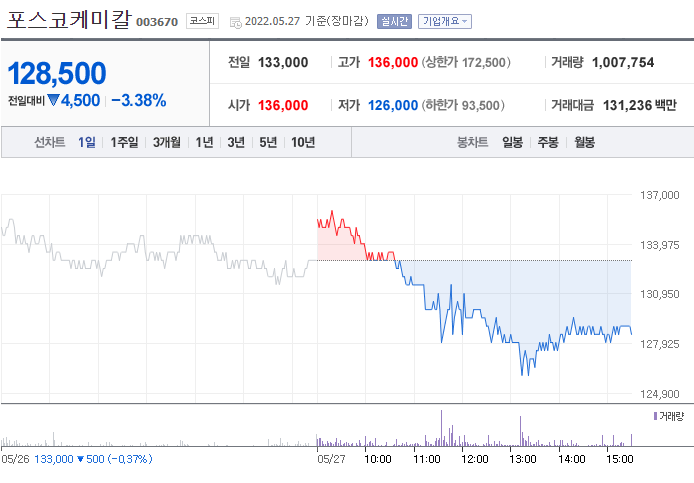Click the 저가 value 126,000
Screen dimensions: 694x483
point(393,105)
